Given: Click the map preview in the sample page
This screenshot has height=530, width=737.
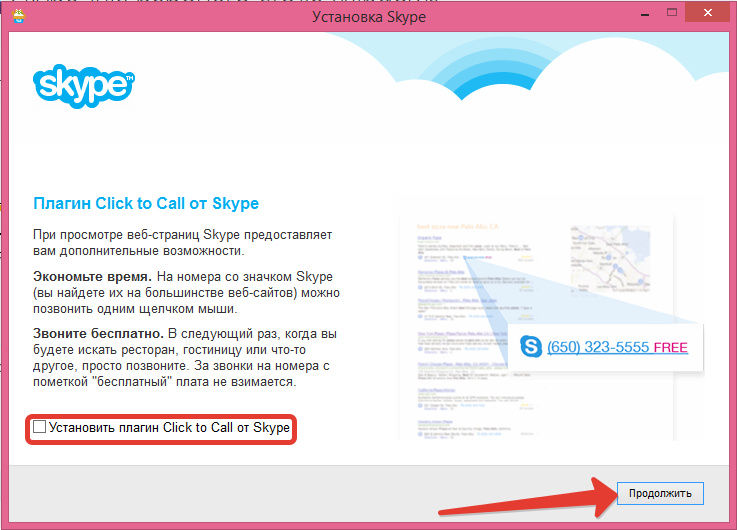Looking at the screenshot, I should click(610, 259).
